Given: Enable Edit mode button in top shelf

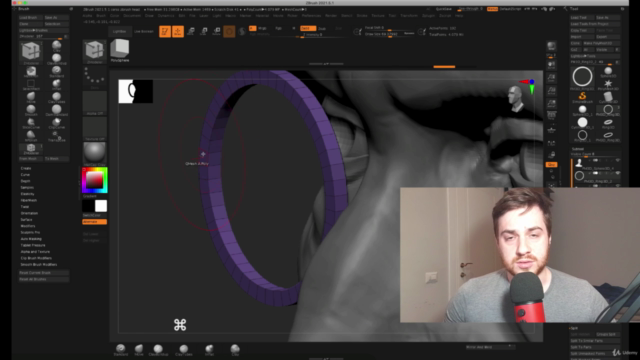Looking at the screenshot, I should [x=165, y=31].
